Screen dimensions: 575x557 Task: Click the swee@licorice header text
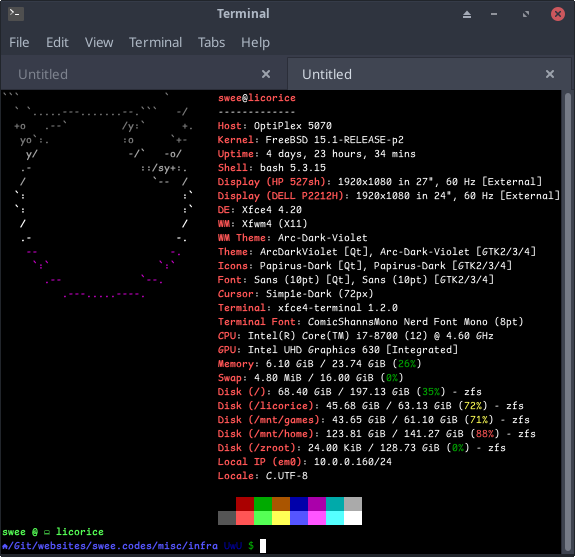257,98
